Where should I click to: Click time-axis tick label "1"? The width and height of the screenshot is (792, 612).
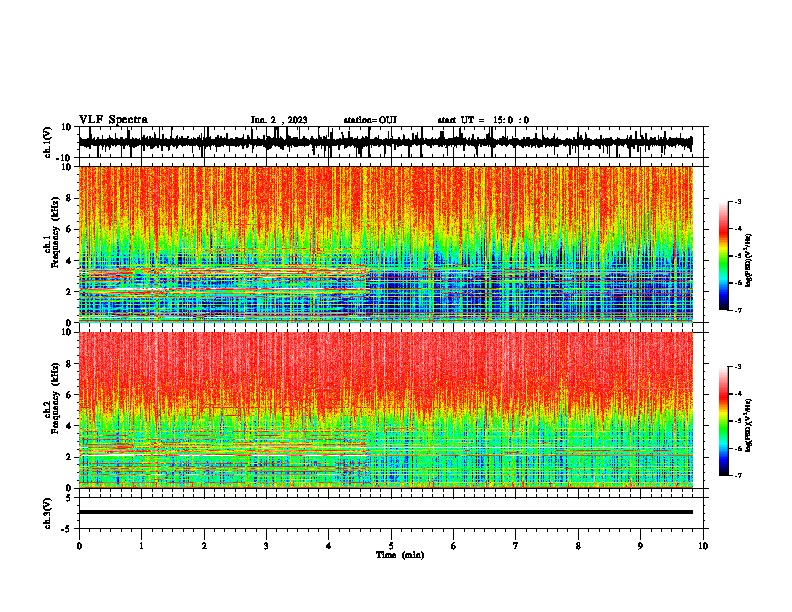tap(141, 546)
